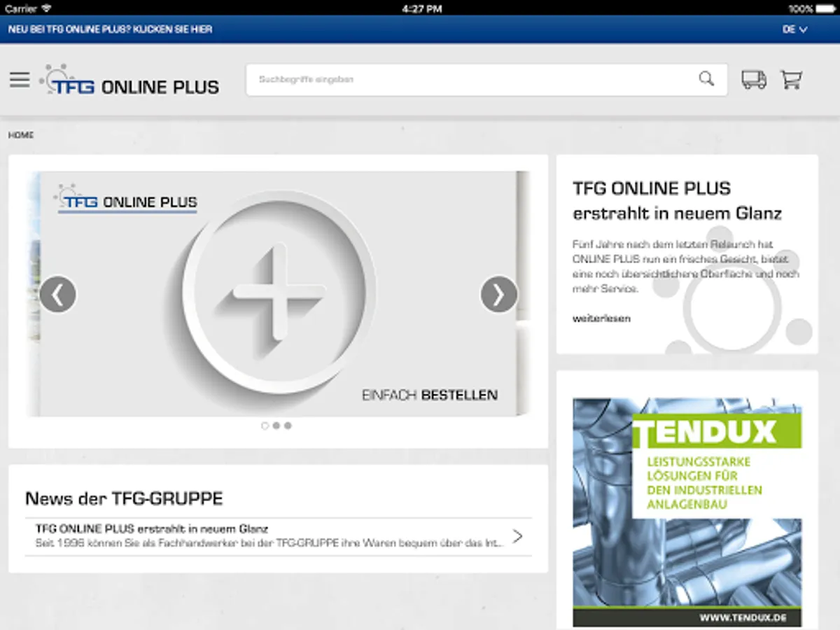
Task: Open the hamburger menu
Action: 20,80
